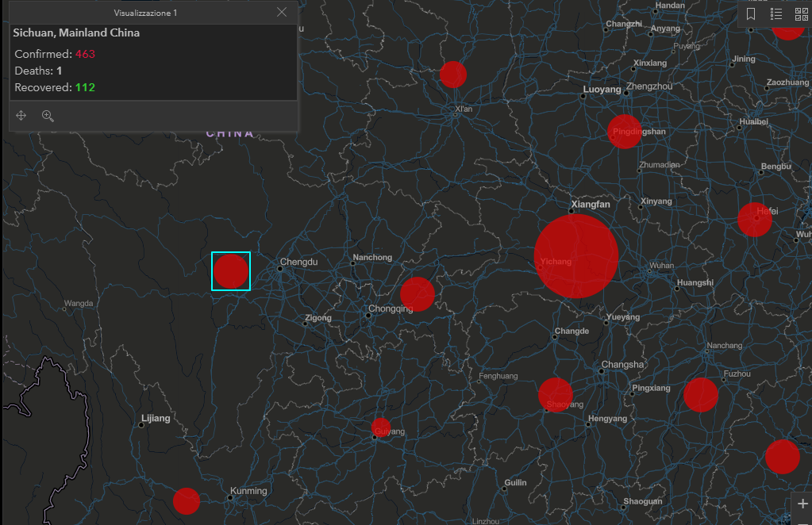Click the Changzhi city label
The image size is (812, 525).
(624, 24)
